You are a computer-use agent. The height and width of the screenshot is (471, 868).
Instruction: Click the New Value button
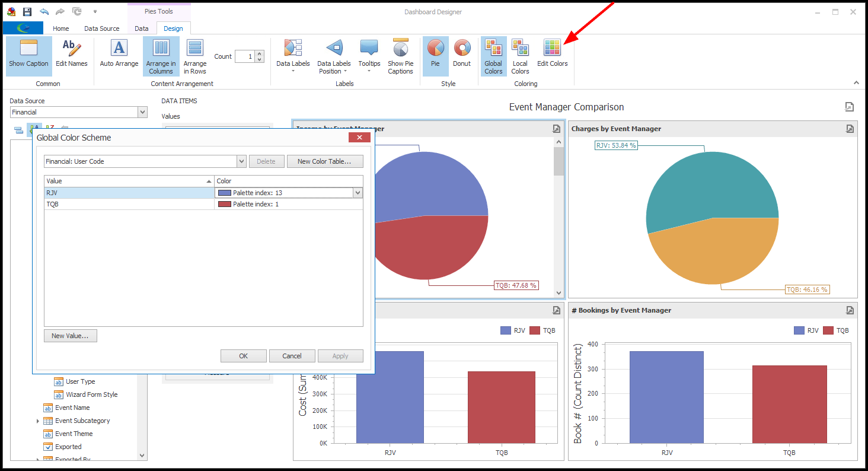coord(70,336)
